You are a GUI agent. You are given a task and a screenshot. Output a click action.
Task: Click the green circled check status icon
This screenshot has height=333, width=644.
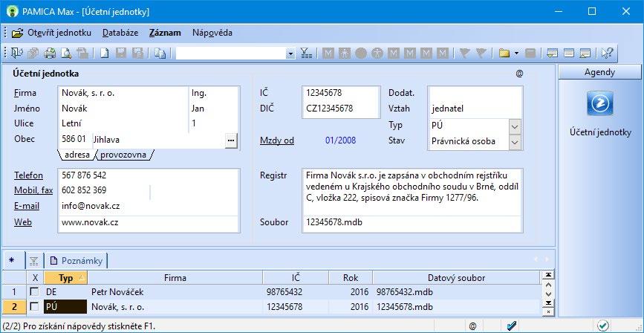coord(603,325)
